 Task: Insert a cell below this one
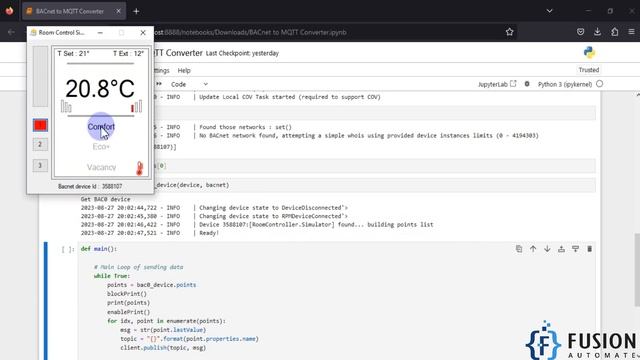click(576, 249)
